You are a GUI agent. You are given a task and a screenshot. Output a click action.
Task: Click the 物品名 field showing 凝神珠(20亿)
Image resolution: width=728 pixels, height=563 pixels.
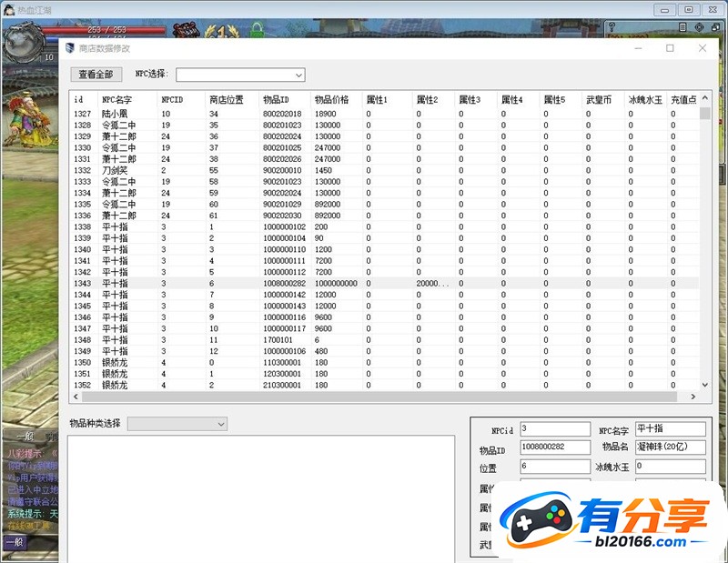(670, 447)
